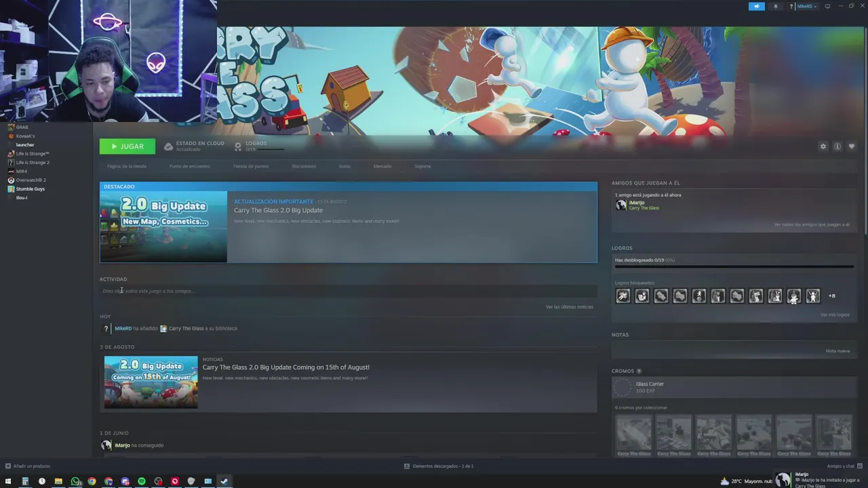Click the first locked achievement icon

[623, 296]
